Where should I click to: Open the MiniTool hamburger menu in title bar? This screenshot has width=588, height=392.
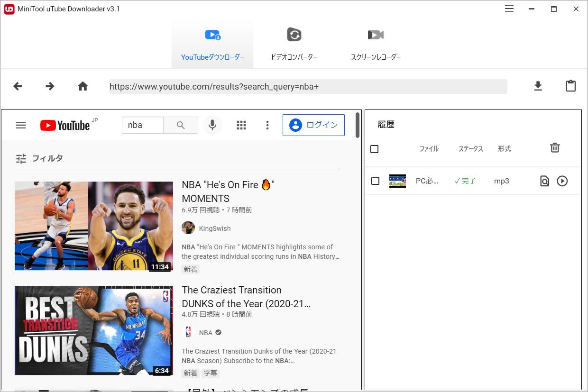coord(509,9)
